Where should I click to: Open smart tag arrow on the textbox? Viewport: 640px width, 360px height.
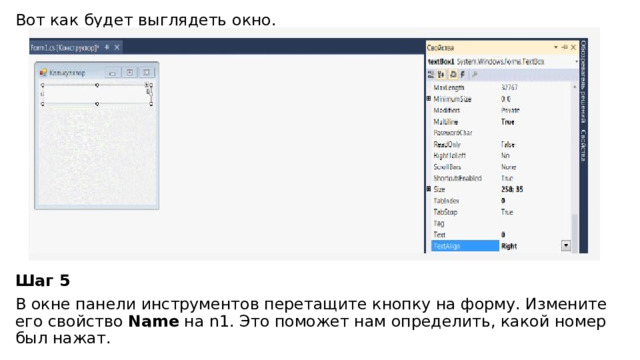(x=147, y=85)
